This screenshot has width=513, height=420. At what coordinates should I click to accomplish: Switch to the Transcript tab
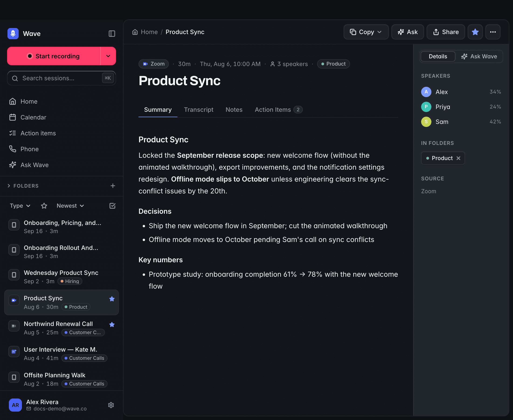198,110
